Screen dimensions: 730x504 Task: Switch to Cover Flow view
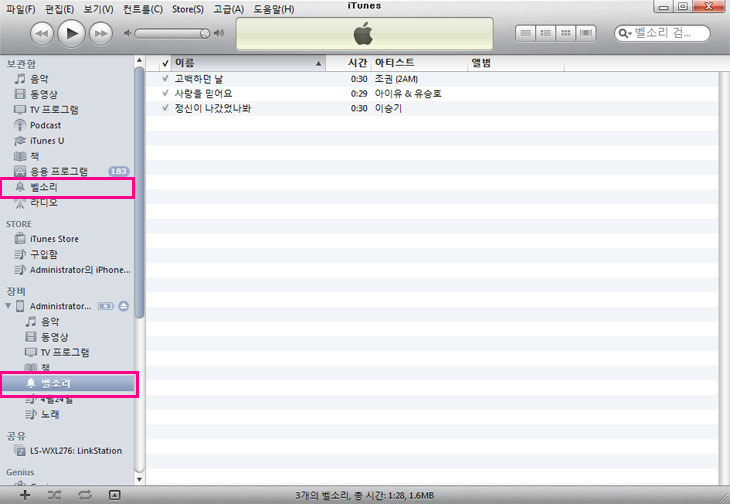click(586, 33)
